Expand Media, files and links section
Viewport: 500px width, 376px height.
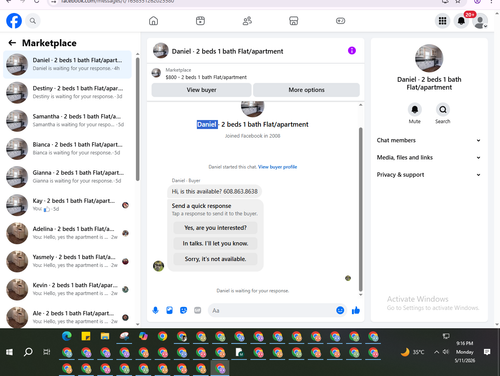point(429,157)
